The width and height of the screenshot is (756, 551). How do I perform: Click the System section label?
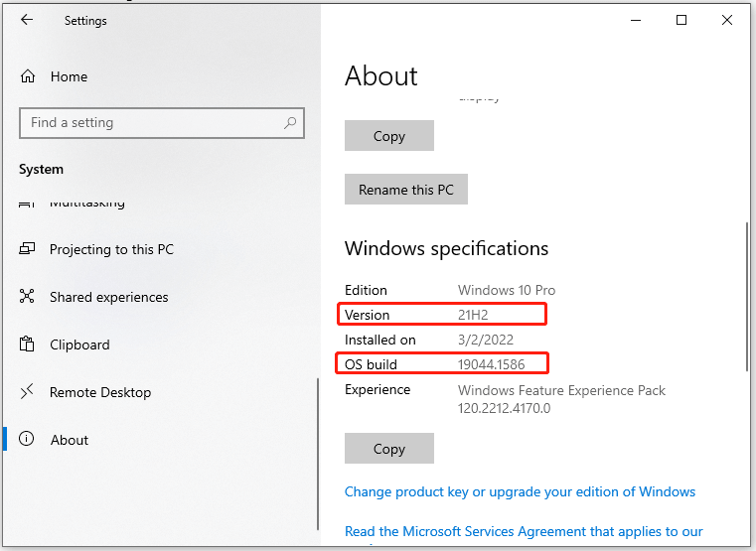coord(41,169)
